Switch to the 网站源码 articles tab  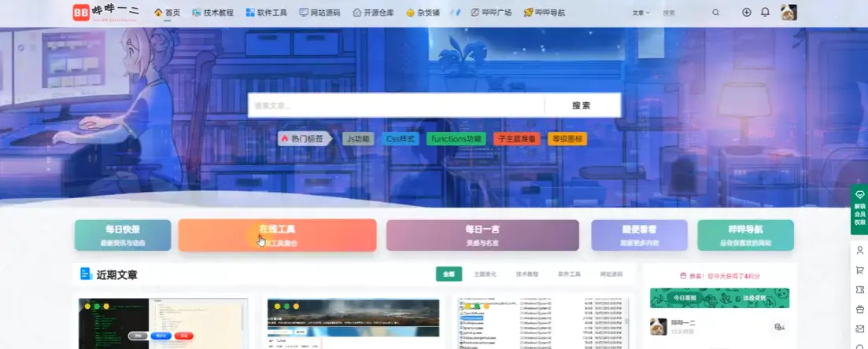pos(611,274)
